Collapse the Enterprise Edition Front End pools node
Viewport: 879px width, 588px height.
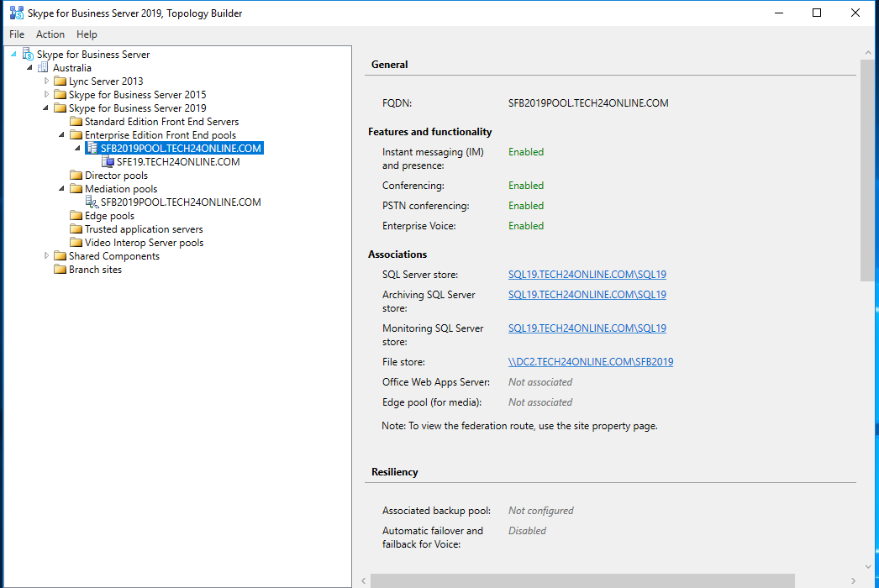click(61, 134)
